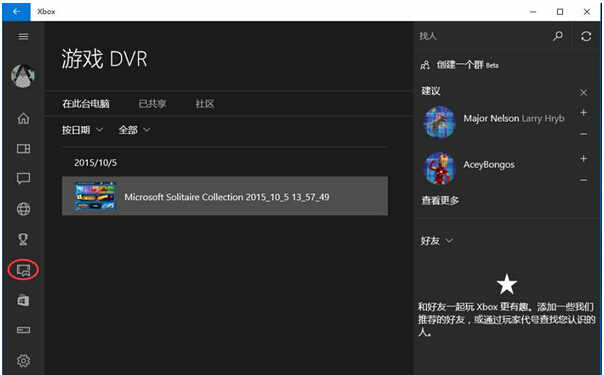
Task: Minimize the Xbox window
Action: 533,12
